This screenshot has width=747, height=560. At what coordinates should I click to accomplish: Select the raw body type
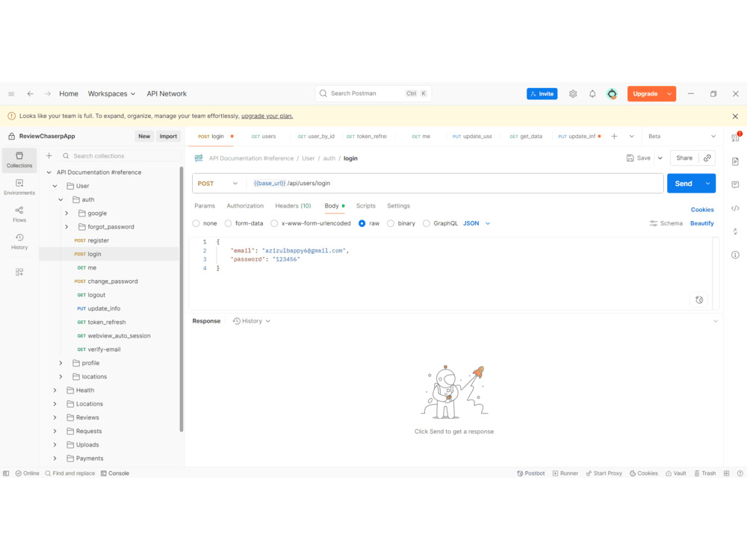(362, 223)
